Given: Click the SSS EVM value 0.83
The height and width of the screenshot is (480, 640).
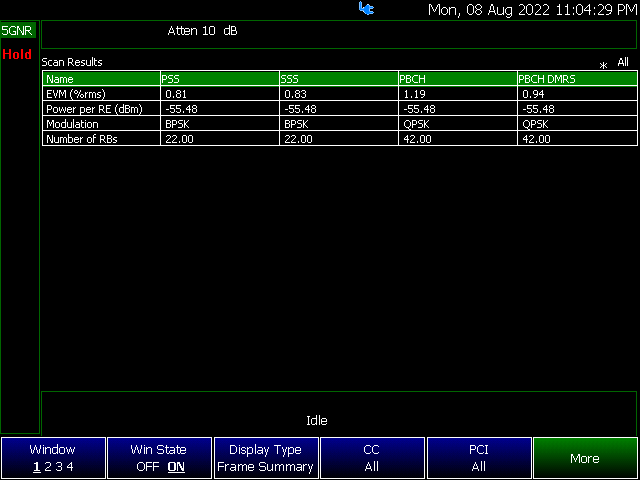Looking at the screenshot, I should 295,94.
